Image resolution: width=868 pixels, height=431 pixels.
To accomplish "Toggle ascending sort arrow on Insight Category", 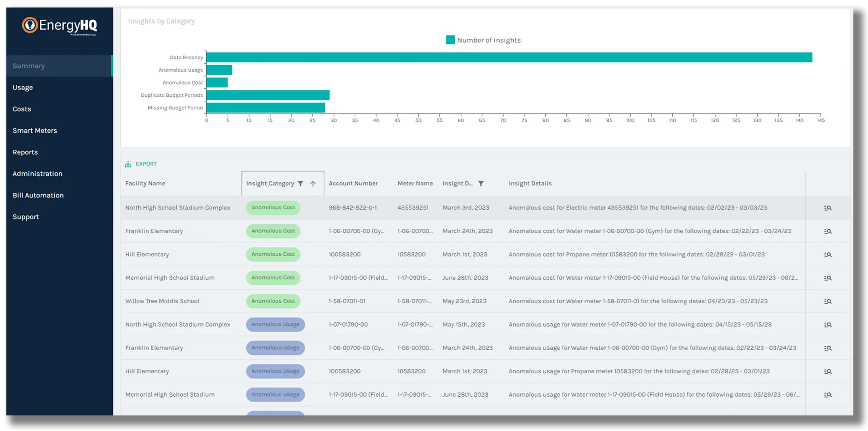I will coord(313,184).
